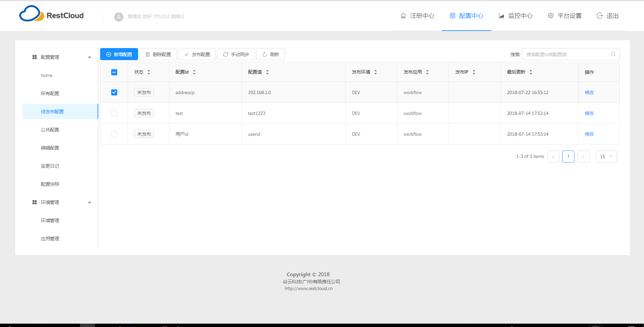
Task: Collapse the 环境管理 sidebar section
Action: pyautogui.click(x=89, y=202)
